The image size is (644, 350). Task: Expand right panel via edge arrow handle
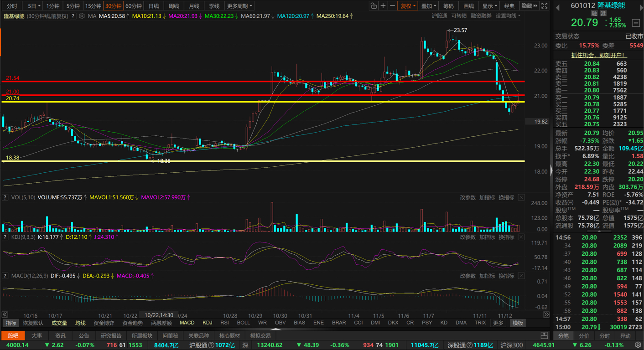pos(551,170)
